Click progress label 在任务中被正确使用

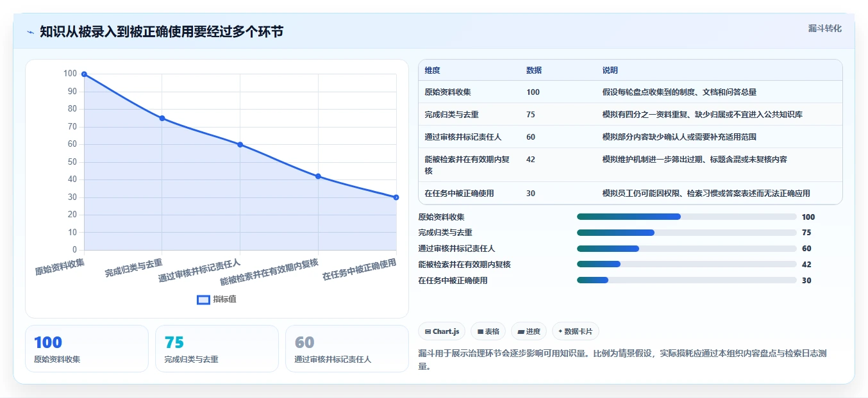coord(453,280)
